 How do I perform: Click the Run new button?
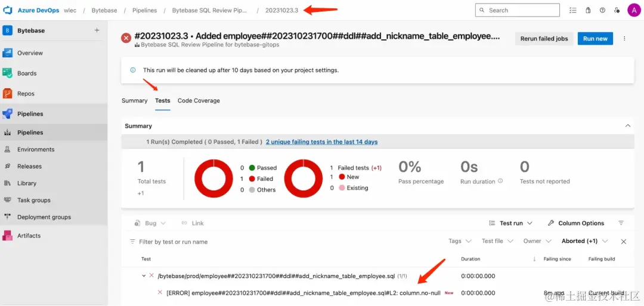(x=595, y=39)
